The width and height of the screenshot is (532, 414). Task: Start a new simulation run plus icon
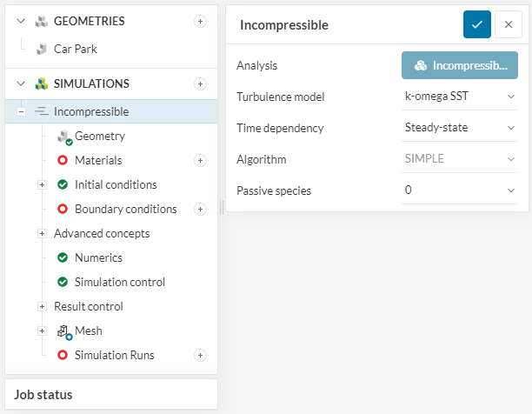pos(200,355)
